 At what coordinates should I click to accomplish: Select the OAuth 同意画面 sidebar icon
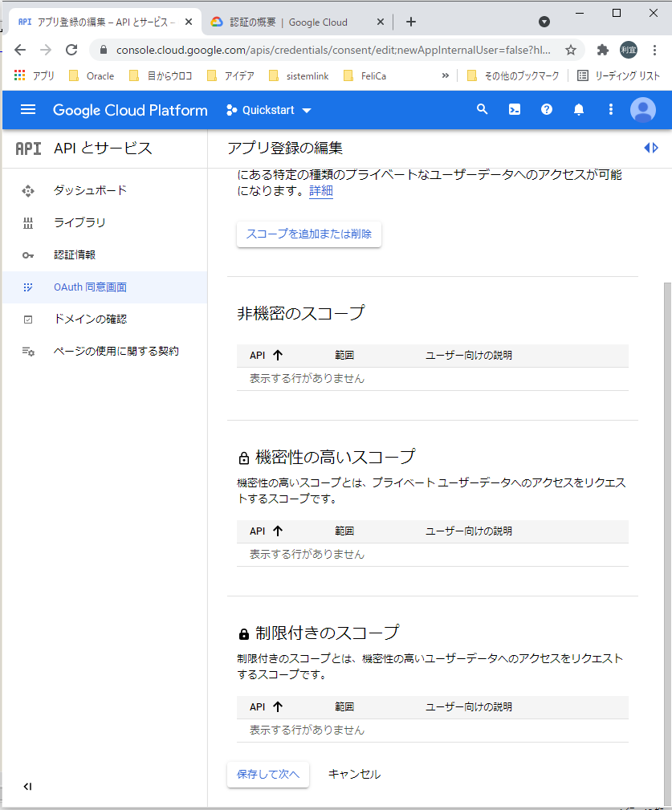27,287
